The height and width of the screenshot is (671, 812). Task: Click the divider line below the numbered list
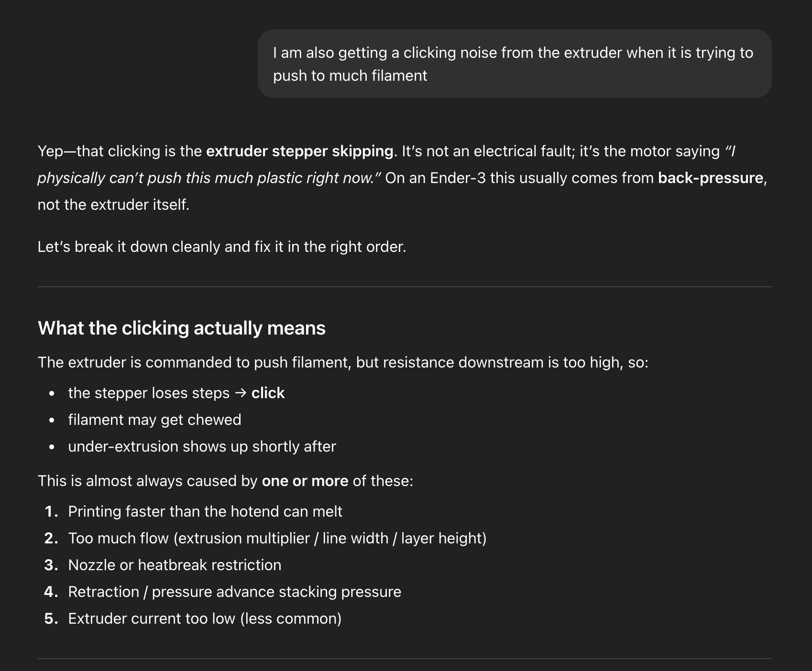point(404,659)
